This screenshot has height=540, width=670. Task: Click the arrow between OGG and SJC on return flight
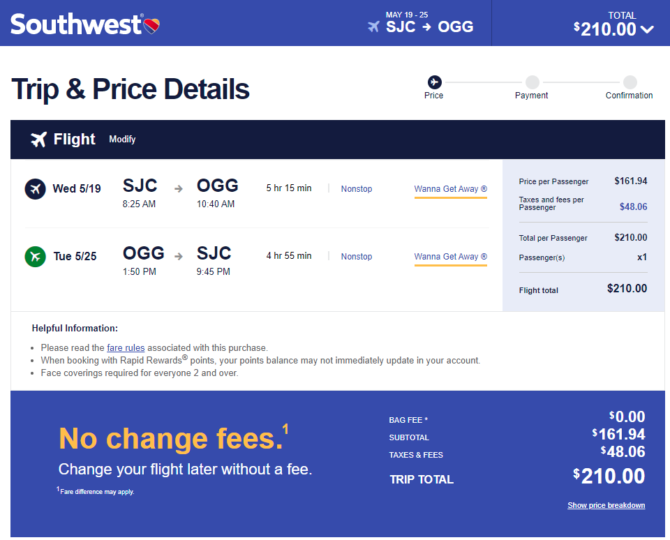(x=179, y=256)
